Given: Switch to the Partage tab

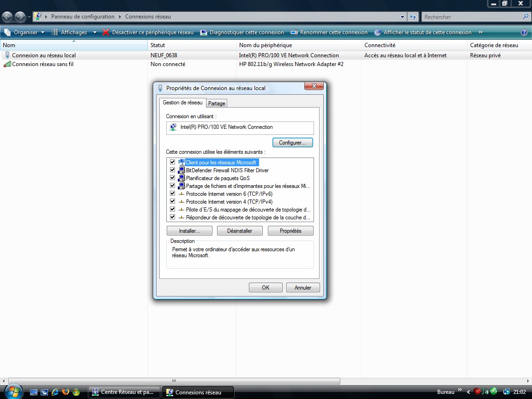Looking at the screenshot, I should 217,103.
